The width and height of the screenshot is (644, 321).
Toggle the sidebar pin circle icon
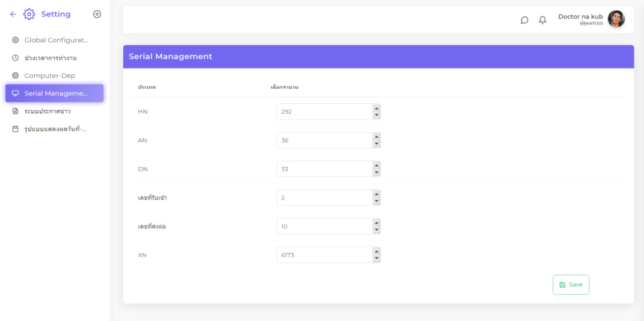(x=97, y=14)
